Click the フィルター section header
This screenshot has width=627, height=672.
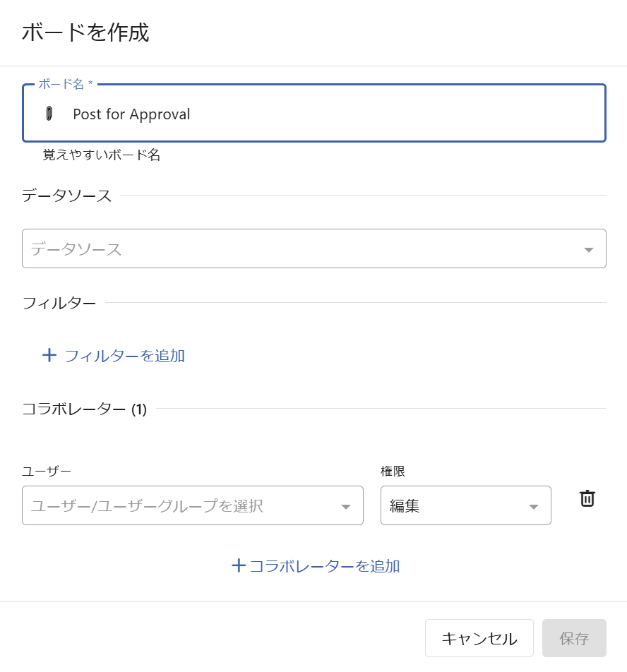point(59,303)
